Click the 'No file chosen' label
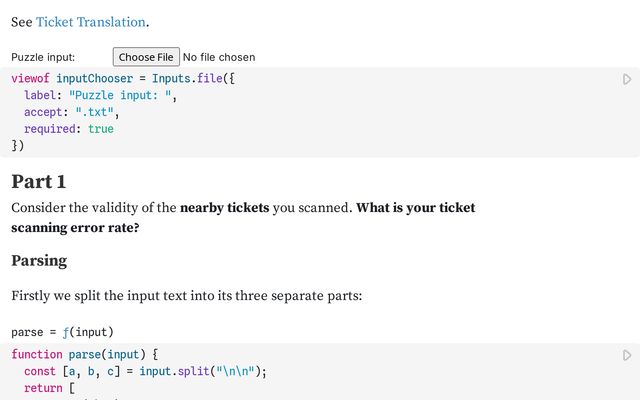The height and width of the screenshot is (400, 640). [x=219, y=57]
